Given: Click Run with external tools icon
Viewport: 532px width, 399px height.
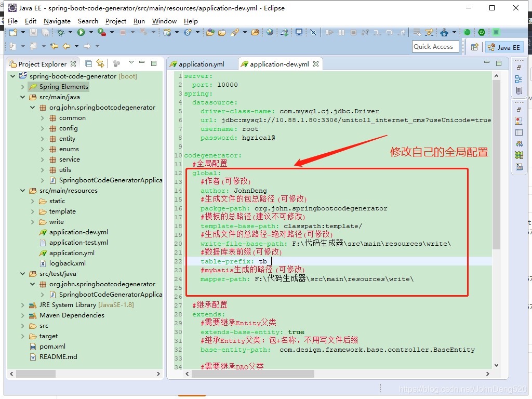Looking at the screenshot, I should [x=101, y=33].
